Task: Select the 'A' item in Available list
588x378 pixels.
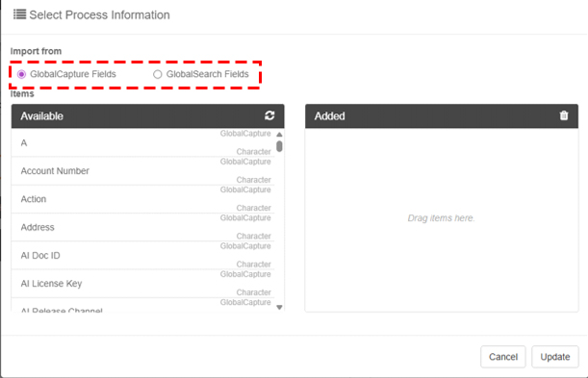Action: (x=142, y=142)
